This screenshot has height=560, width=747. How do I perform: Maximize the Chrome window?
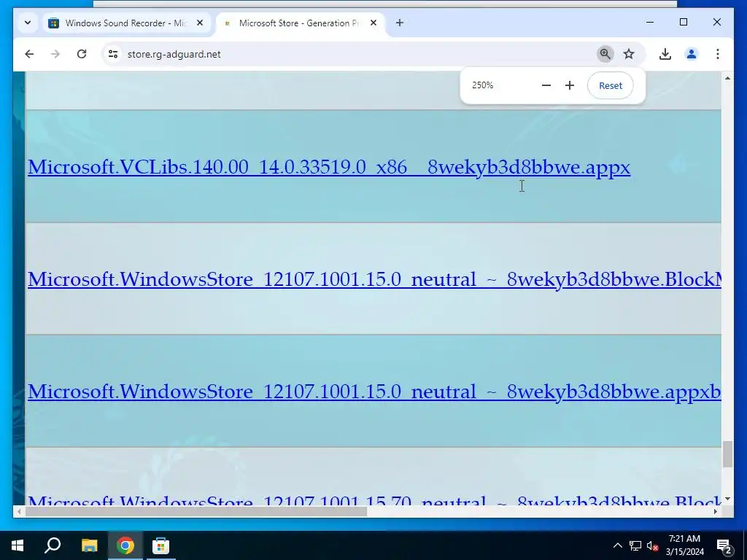coord(683,22)
